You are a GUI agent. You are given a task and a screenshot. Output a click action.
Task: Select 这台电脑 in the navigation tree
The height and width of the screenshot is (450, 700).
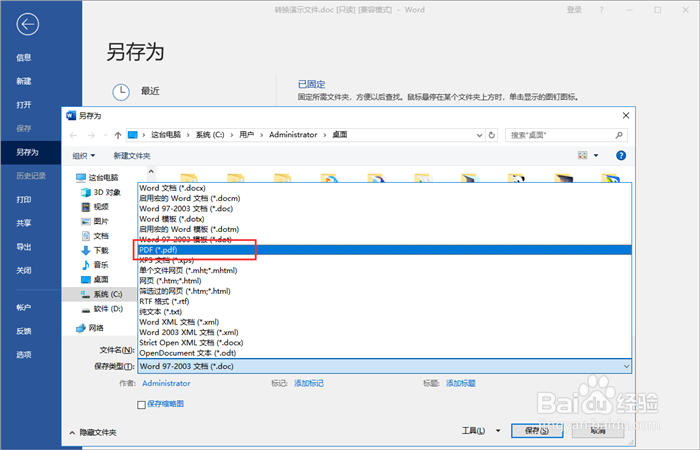[97, 177]
